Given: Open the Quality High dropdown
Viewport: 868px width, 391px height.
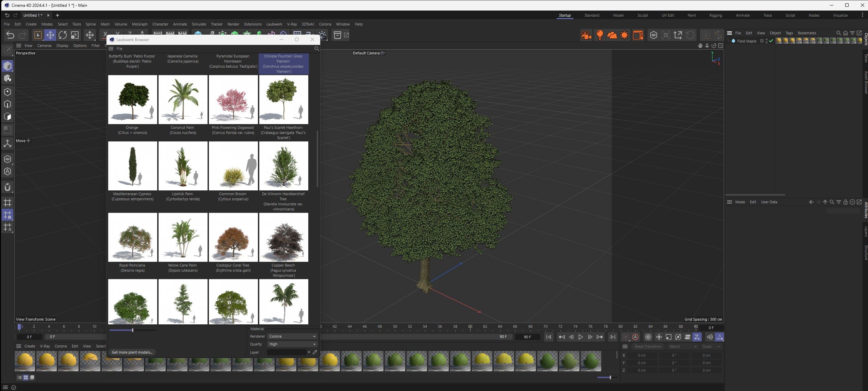Looking at the screenshot, I should point(292,344).
